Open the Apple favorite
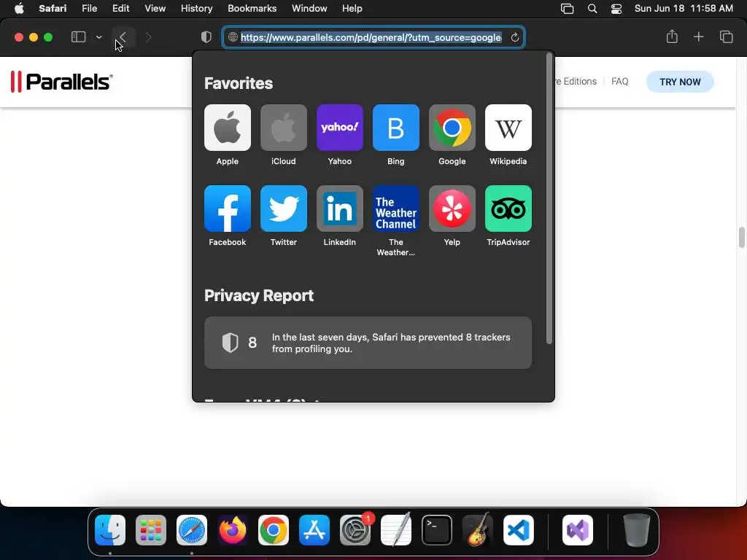The height and width of the screenshot is (560, 747). click(228, 128)
